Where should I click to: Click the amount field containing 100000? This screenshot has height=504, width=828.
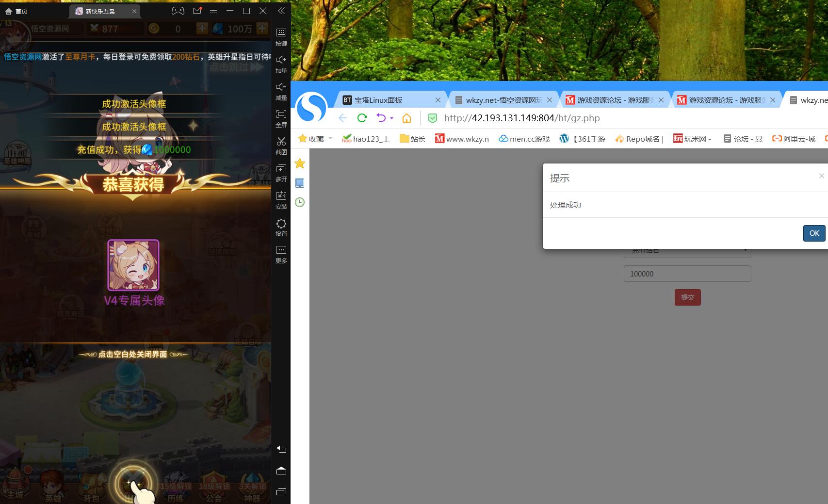click(x=687, y=274)
